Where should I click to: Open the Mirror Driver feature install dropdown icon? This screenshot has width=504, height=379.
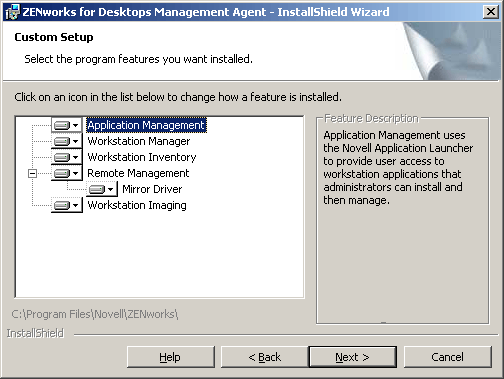coord(102,189)
